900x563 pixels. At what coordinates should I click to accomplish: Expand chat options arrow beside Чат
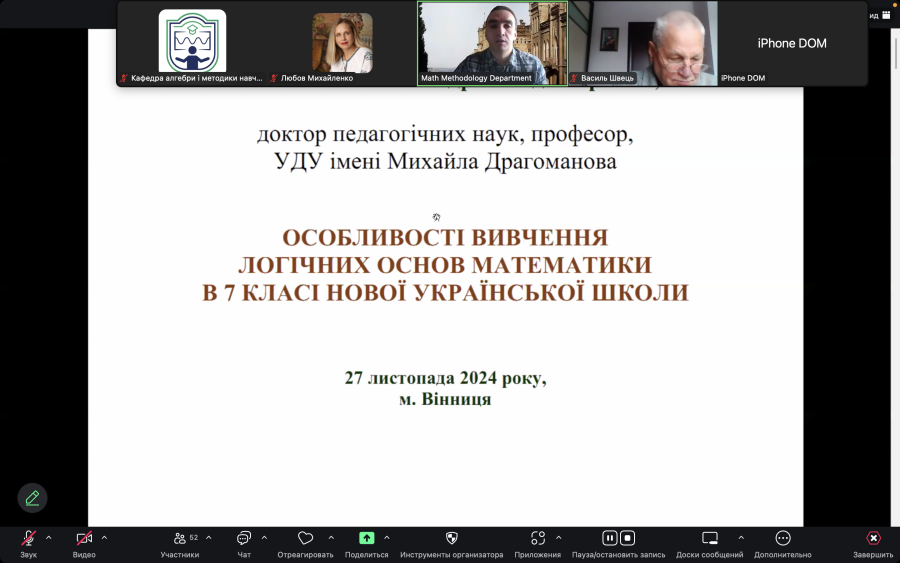coord(265,538)
